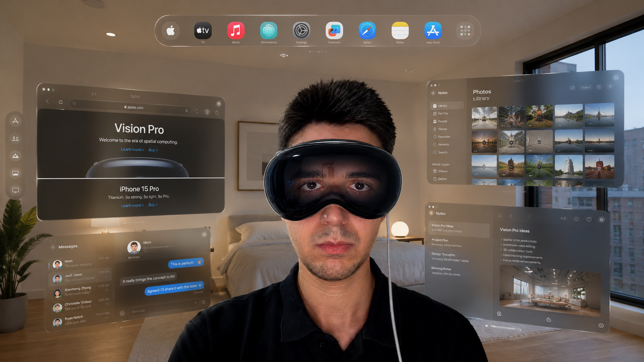Screen dimensions: 644x362
Task: Click the Select button in Photos
Action: click(586, 87)
